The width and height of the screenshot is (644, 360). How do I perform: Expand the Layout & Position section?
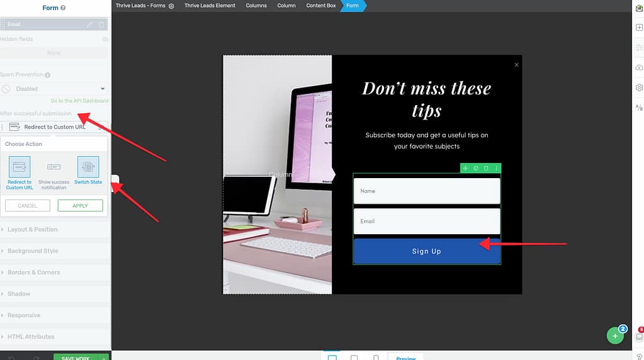pyautogui.click(x=33, y=230)
